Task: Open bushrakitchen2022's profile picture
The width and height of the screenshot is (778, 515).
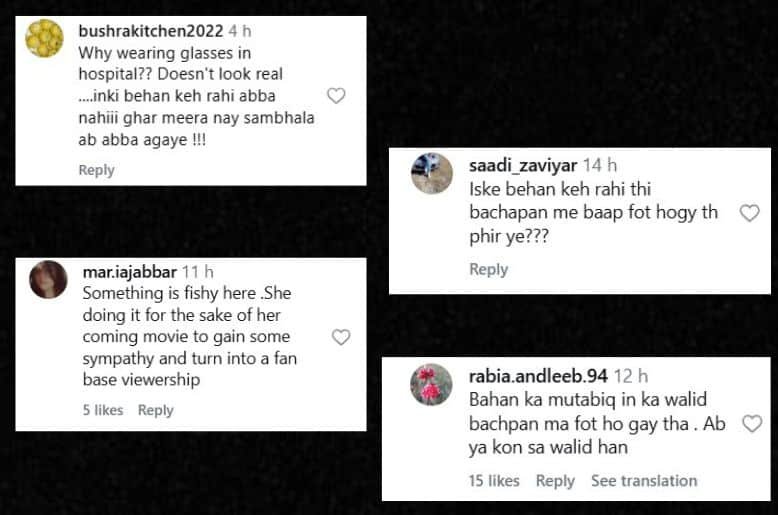Action: [44, 38]
